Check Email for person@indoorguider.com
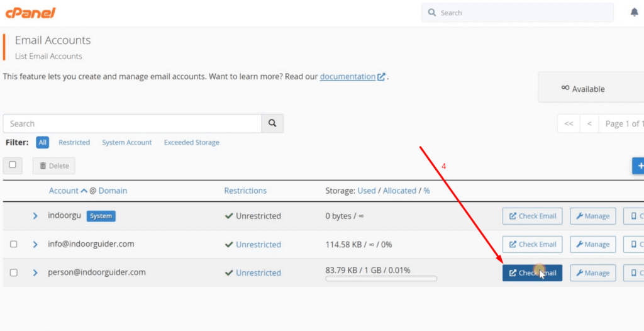The width and height of the screenshot is (644, 331). click(x=532, y=272)
